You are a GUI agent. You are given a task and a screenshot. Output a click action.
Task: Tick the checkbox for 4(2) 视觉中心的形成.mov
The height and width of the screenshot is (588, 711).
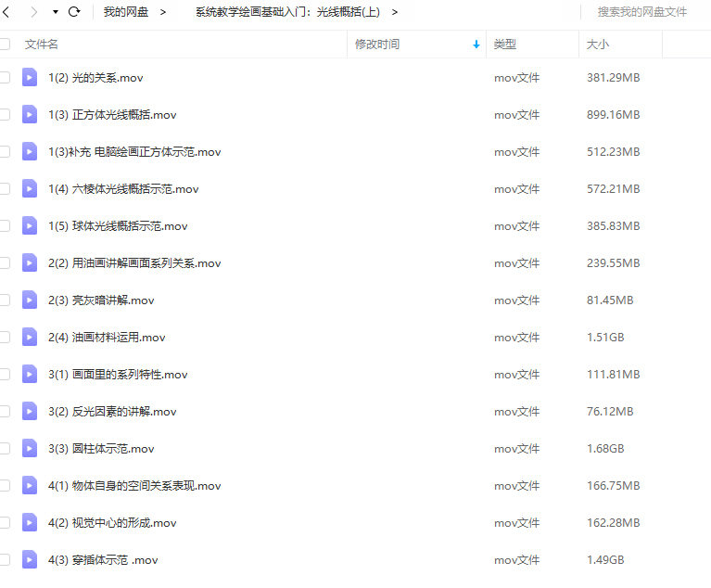click(x=5, y=523)
